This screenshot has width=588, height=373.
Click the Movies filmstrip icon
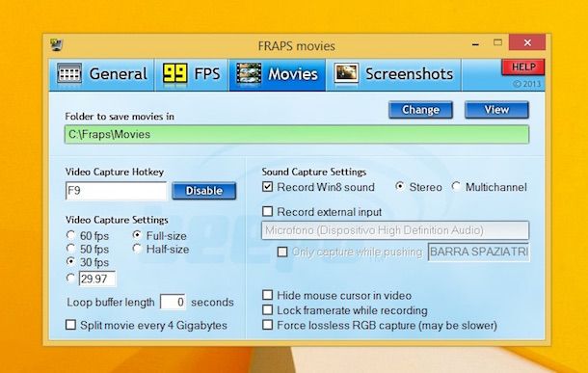point(249,73)
